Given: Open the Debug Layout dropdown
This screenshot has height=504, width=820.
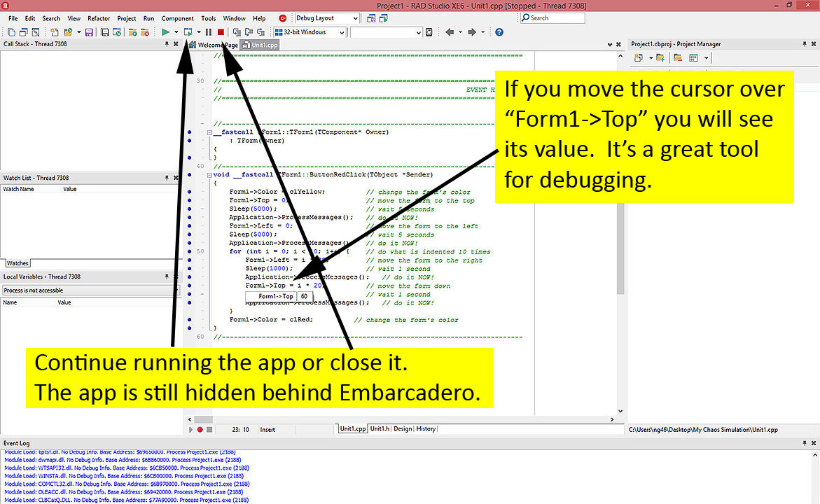Looking at the screenshot, I should (356, 18).
